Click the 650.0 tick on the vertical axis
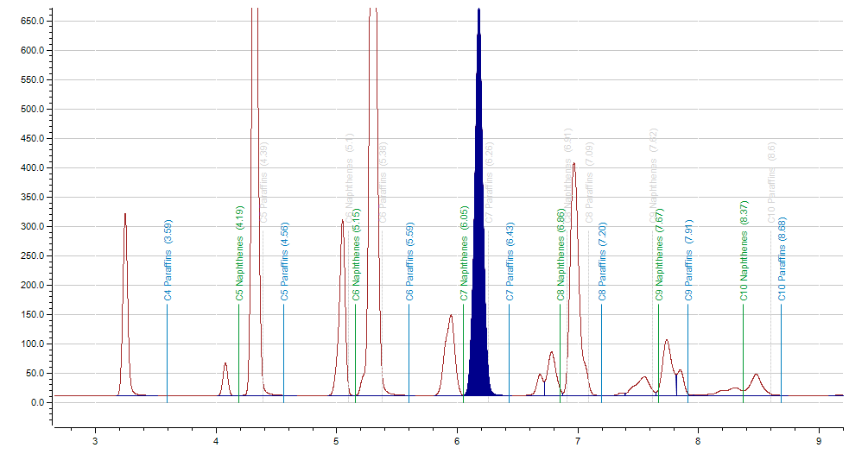The image size is (868, 454). coord(32,21)
